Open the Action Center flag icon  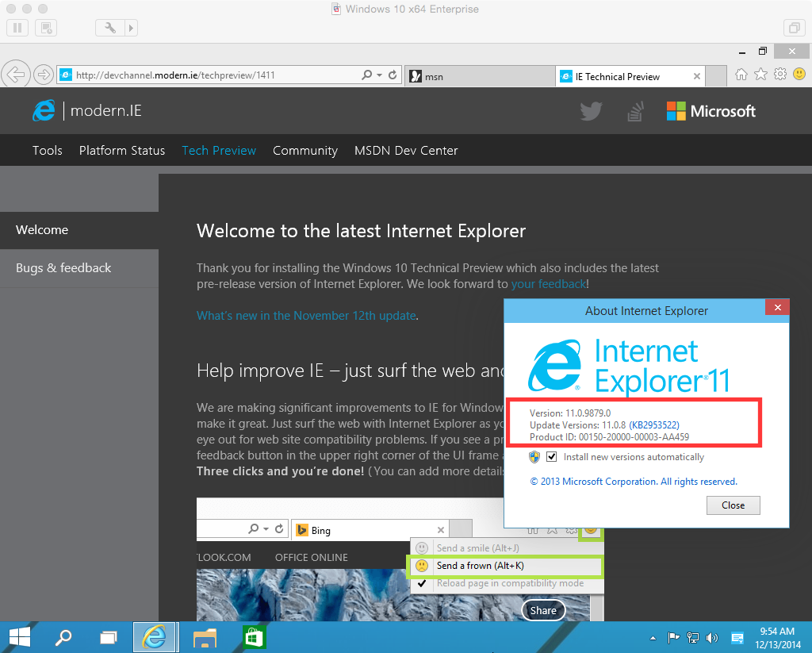673,637
